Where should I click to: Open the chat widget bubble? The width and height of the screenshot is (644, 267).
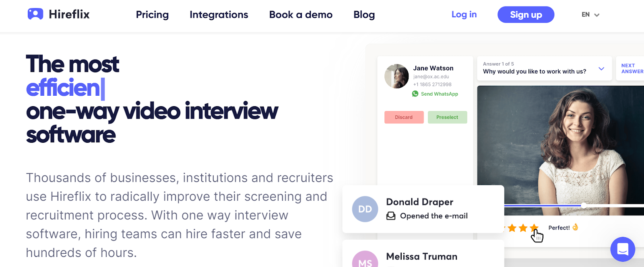623,249
